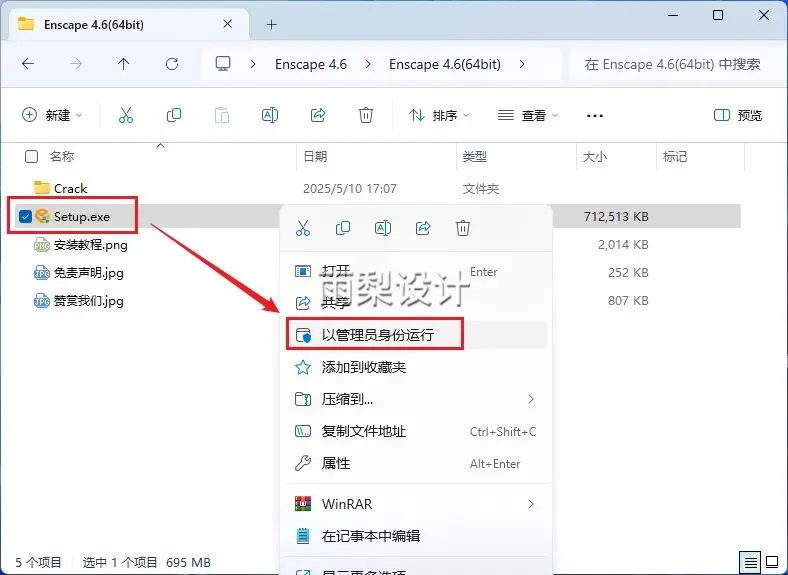Toggle the select-all checkbox in header
Viewport: 788px width, 575px height.
click(x=31, y=156)
